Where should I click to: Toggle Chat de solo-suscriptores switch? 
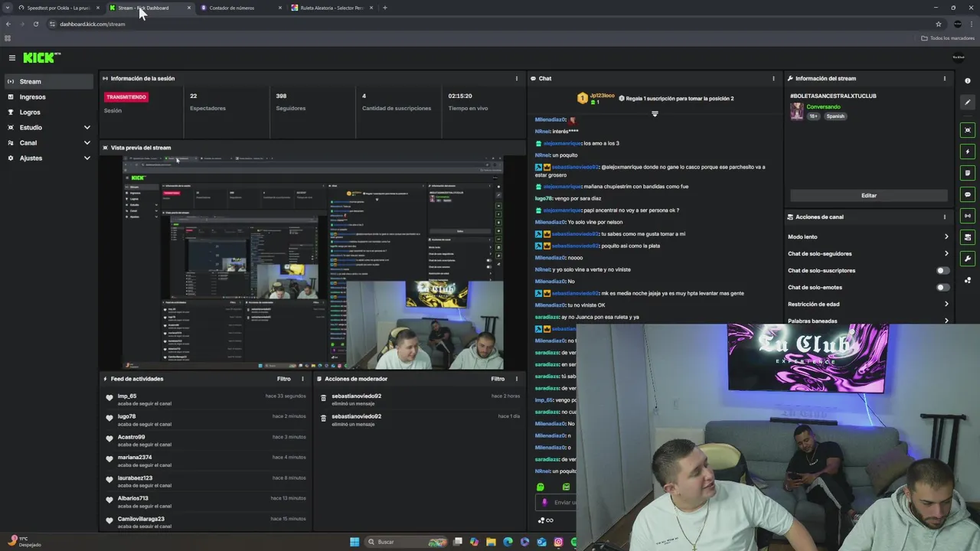[943, 270]
